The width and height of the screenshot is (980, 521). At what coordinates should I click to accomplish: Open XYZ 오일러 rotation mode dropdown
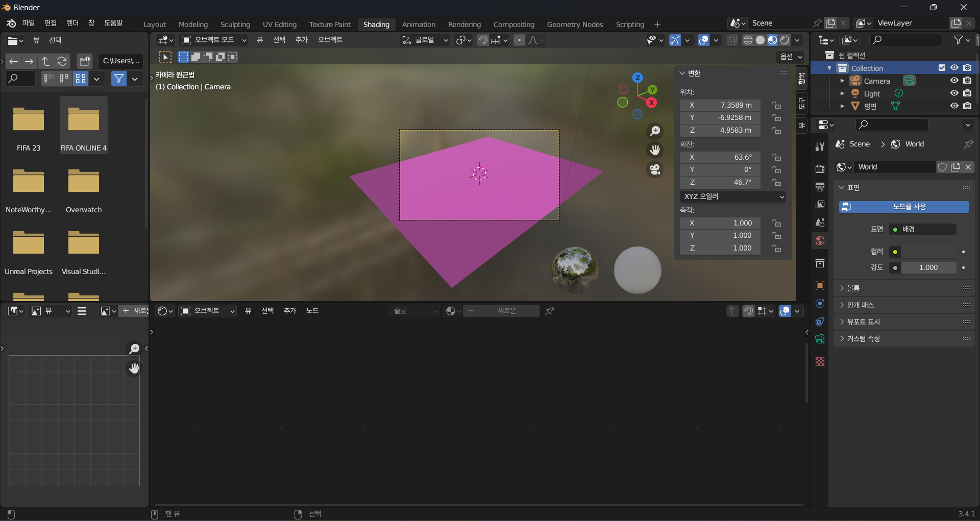(x=732, y=196)
